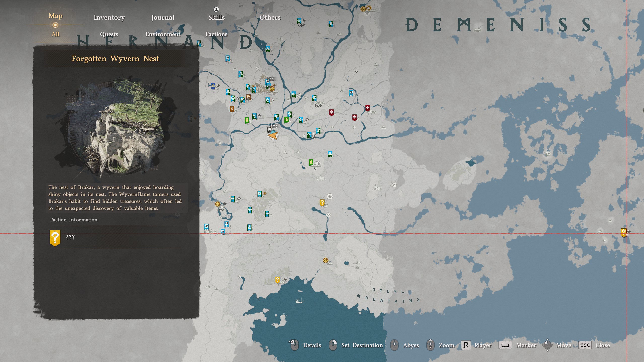The image size is (644, 362).
Task: Filter map by Factions
Action: 216,34
